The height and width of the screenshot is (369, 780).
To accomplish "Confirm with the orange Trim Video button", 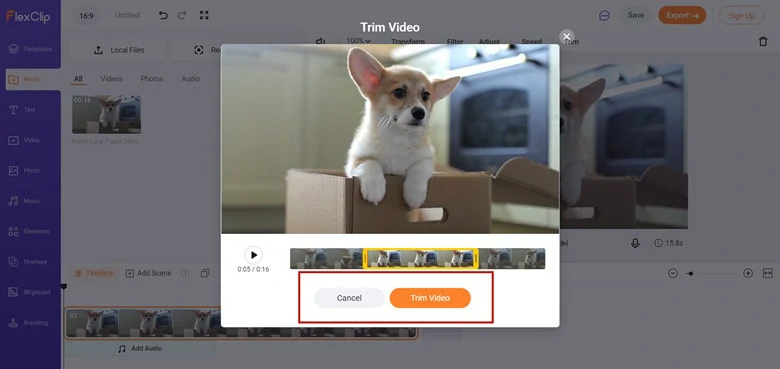I will click(x=430, y=298).
